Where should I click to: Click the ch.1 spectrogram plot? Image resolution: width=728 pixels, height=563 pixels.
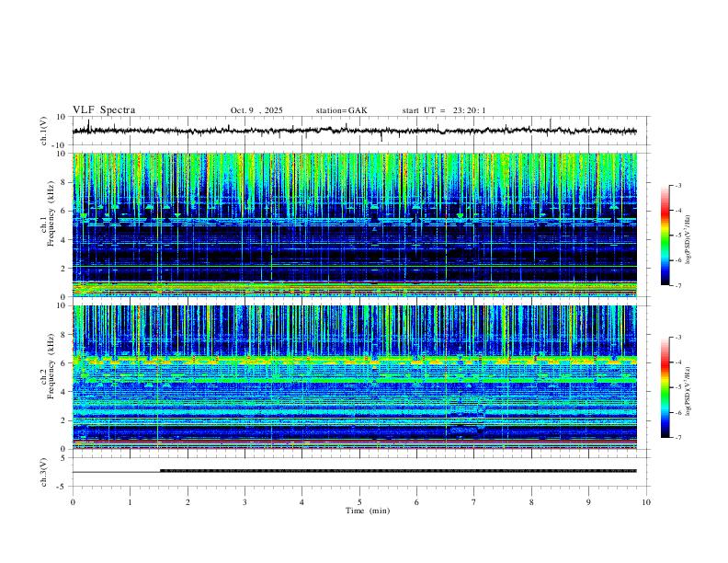tap(355, 224)
